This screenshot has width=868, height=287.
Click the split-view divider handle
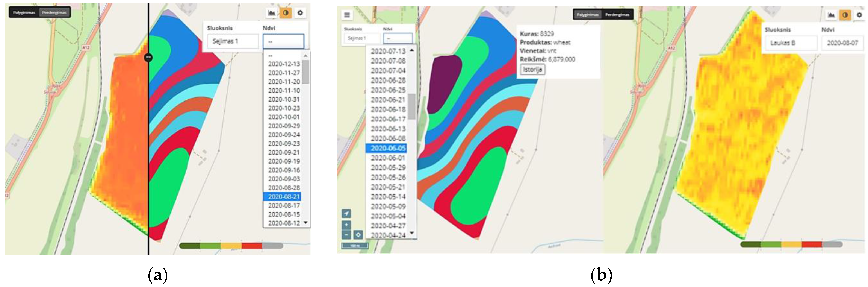point(148,57)
